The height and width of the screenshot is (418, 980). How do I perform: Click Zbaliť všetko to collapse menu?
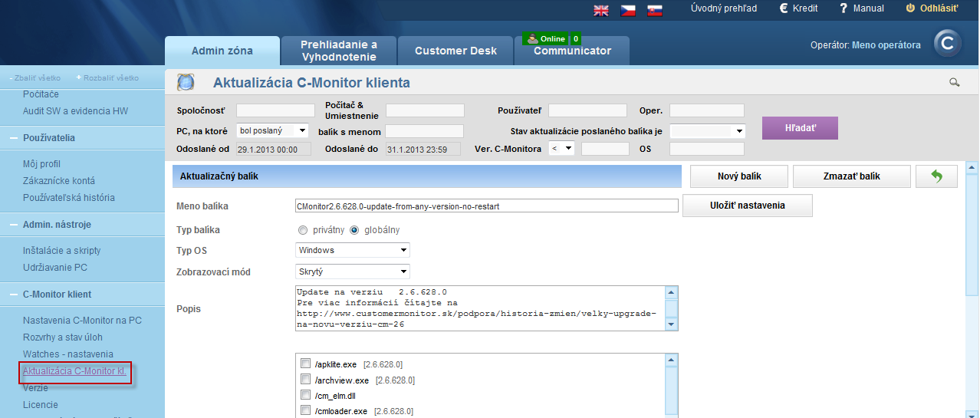point(38,78)
